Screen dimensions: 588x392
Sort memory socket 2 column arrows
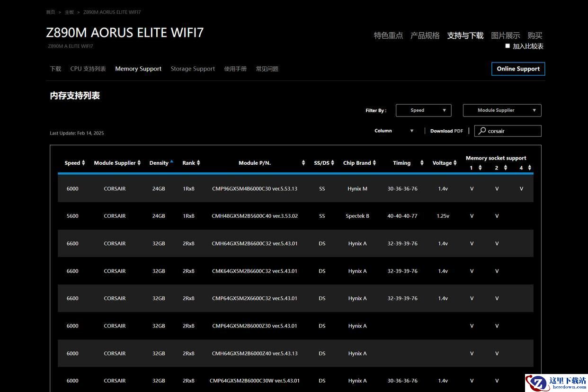point(506,168)
